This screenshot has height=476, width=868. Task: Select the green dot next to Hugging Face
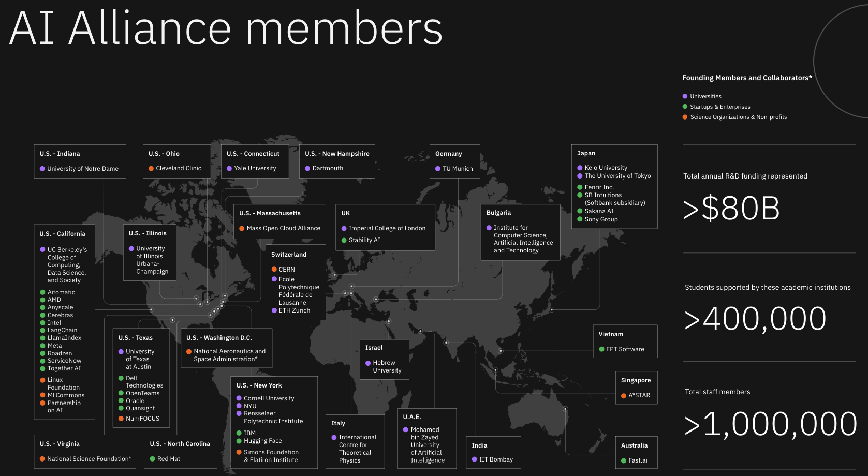tap(238, 441)
